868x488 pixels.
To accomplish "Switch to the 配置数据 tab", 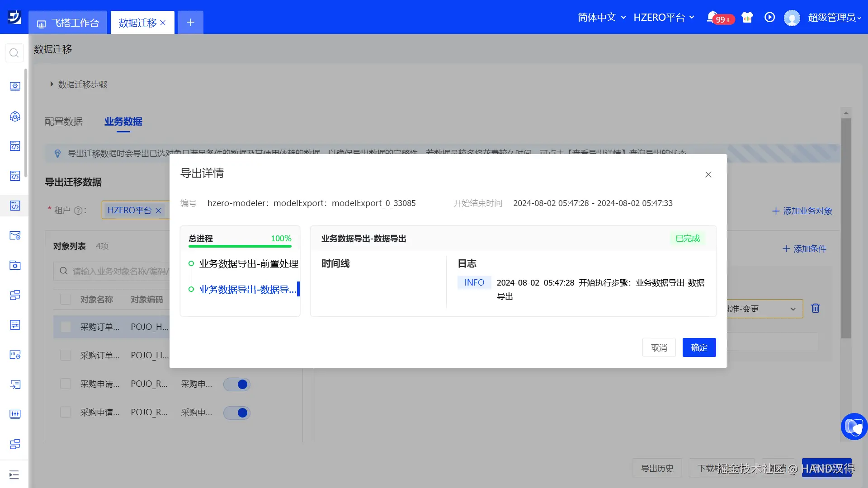I will (x=64, y=122).
